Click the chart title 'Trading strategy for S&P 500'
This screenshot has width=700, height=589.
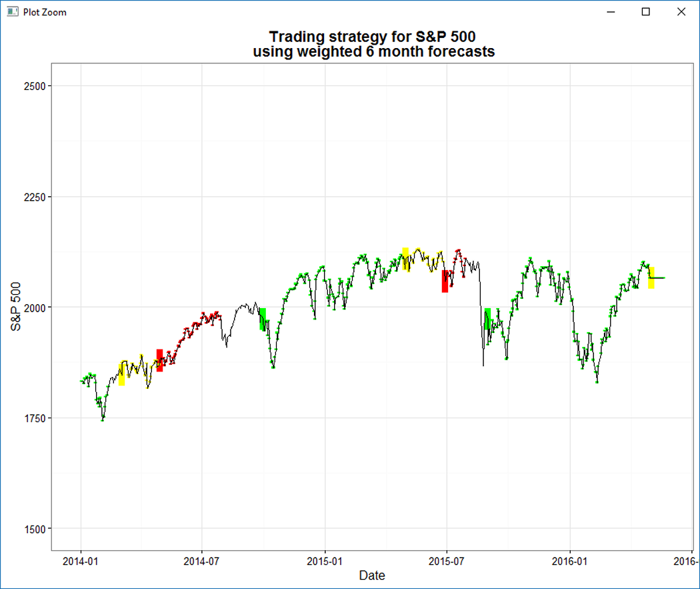pos(372,37)
